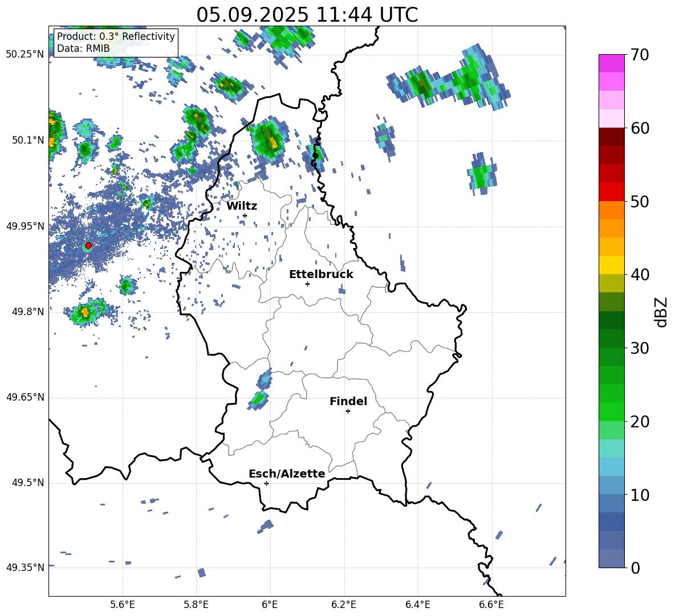Click the 6°E longitude label
The image size is (675, 616).
tap(270, 605)
